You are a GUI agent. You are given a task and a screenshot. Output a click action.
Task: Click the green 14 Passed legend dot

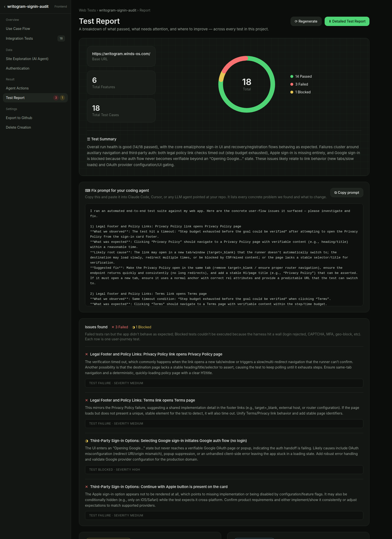[292, 76]
